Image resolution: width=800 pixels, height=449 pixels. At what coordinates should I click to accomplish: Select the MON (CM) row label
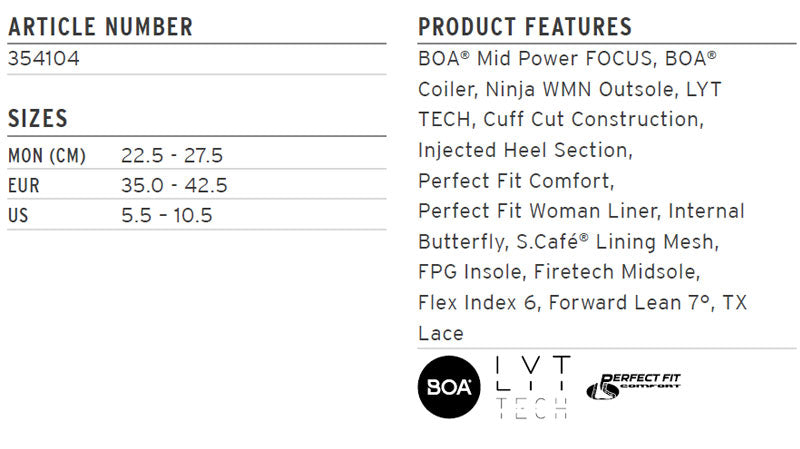coord(47,156)
